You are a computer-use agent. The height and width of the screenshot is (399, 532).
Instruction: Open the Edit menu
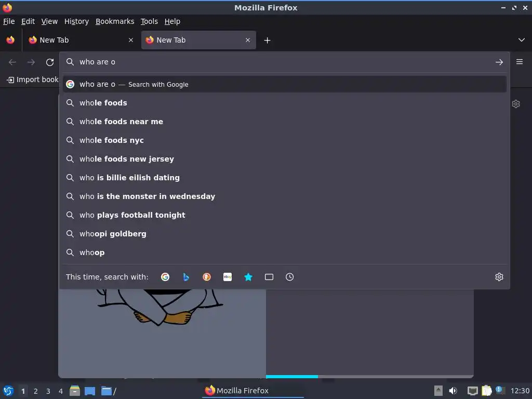[28, 21]
